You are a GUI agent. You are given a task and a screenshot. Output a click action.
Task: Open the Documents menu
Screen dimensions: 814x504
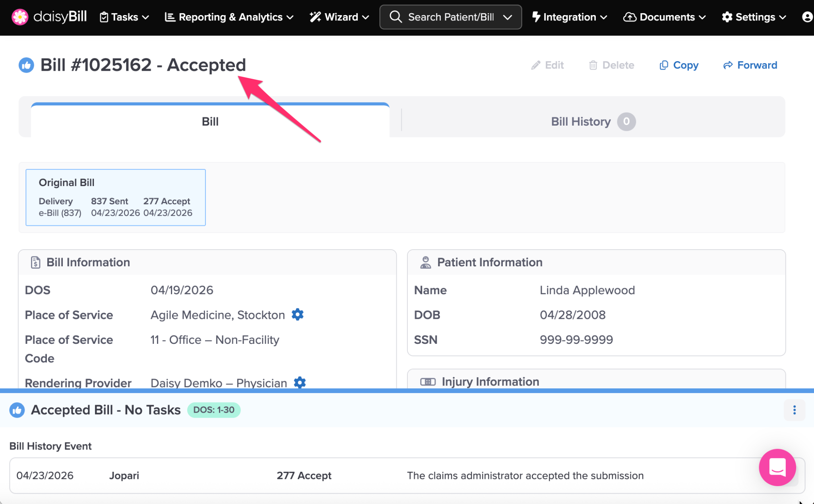pyautogui.click(x=665, y=17)
